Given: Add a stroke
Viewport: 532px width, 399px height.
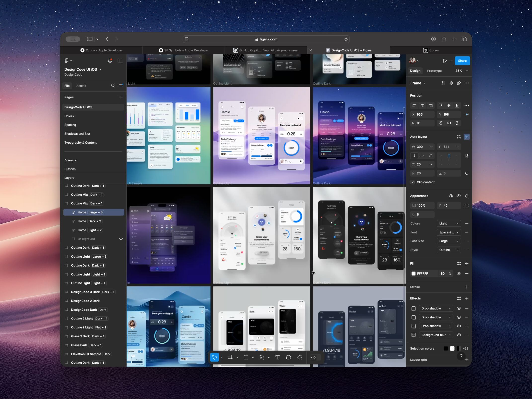Looking at the screenshot, I should pyautogui.click(x=467, y=287).
